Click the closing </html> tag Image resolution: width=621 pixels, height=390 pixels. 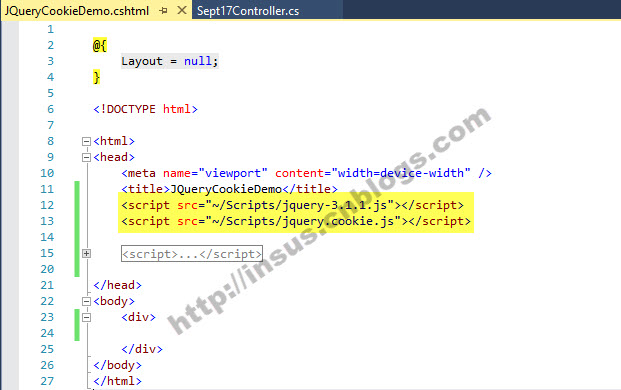tap(117, 381)
